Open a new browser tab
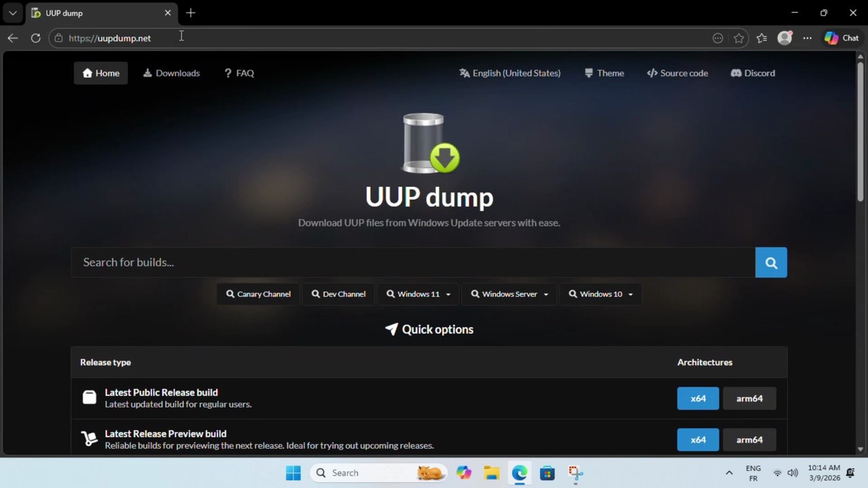 point(191,13)
